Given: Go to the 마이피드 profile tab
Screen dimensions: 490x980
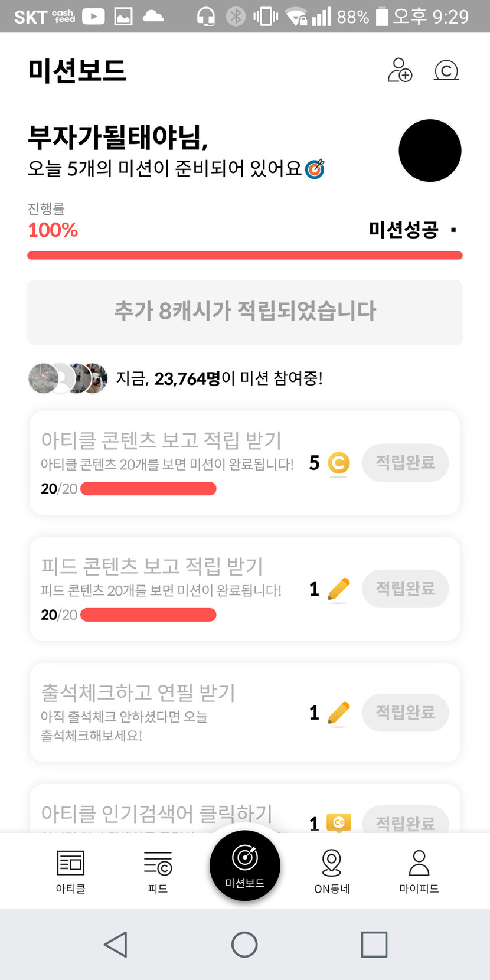Looking at the screenshot, I should (x=419, y=871).
